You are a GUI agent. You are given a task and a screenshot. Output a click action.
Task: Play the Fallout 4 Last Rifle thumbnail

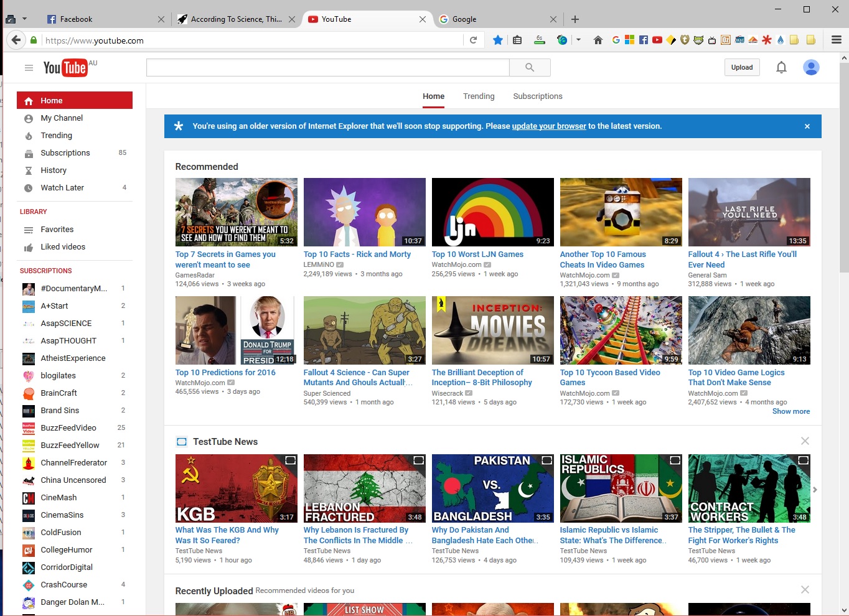click(x=749, y=212)
